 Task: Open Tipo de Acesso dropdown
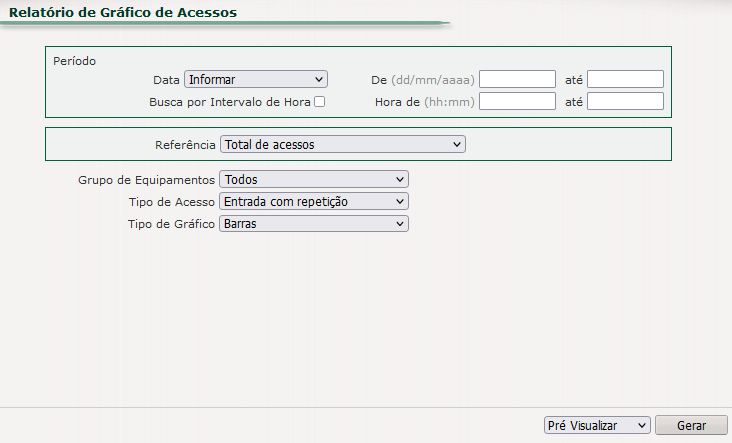click(314, 201)
